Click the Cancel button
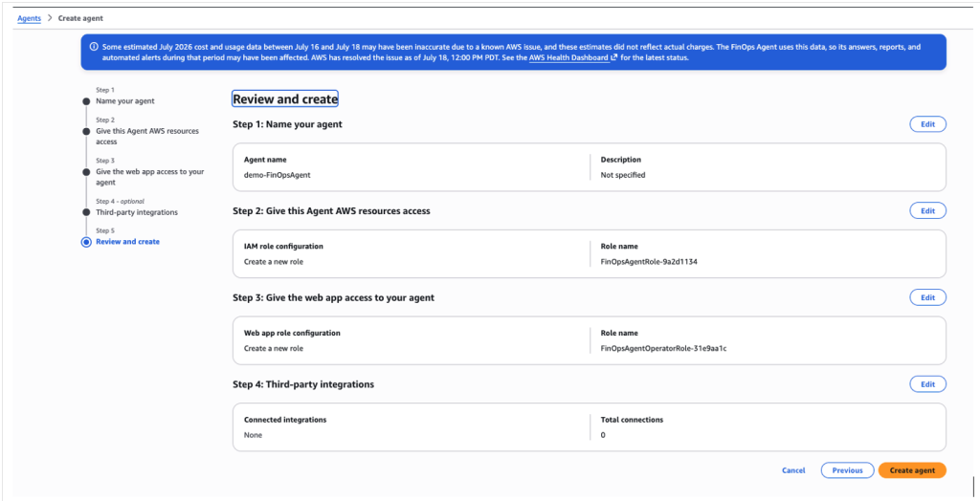Screen dimensions: 980x501 793,470
